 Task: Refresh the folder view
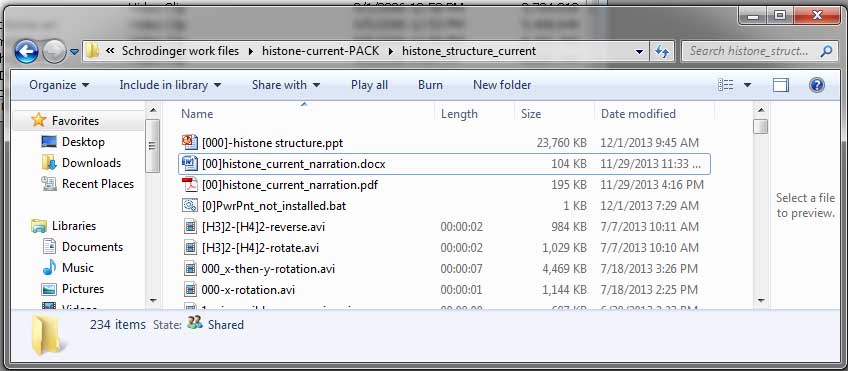tap(662, 51)
